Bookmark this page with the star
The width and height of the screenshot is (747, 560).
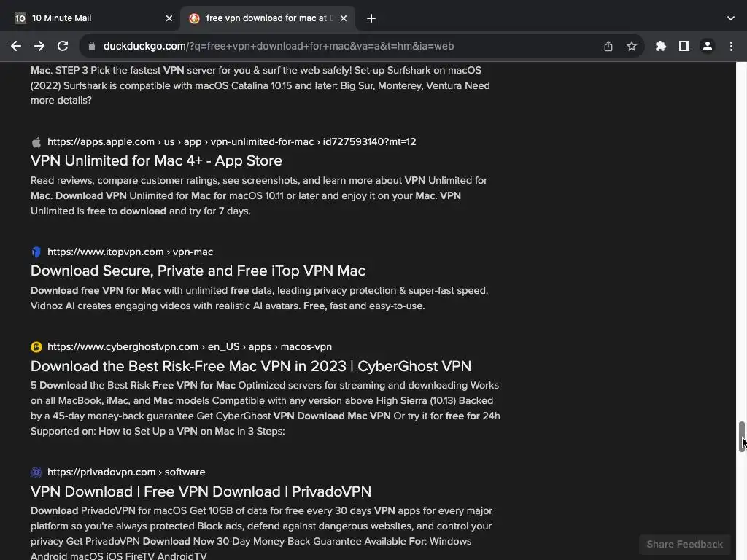coord(632,46)
